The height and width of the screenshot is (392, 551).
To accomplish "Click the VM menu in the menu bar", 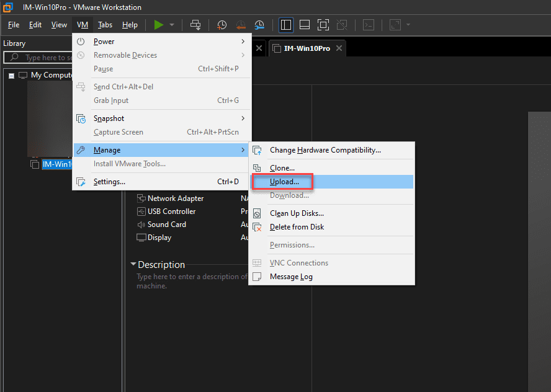I will coord(83,25).
